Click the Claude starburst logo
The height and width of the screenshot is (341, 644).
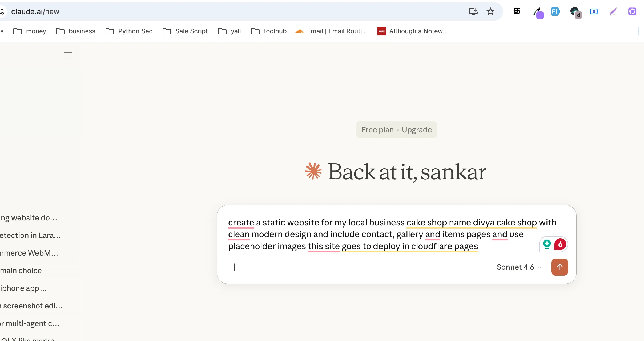click(x=313, y=171)
